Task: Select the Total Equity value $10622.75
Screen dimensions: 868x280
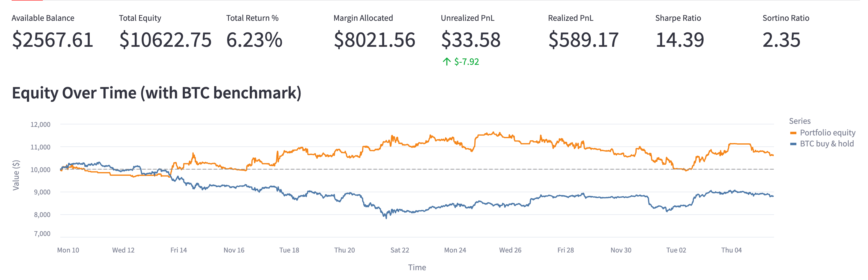Action: pyautogui.click(x=165, y=40)
